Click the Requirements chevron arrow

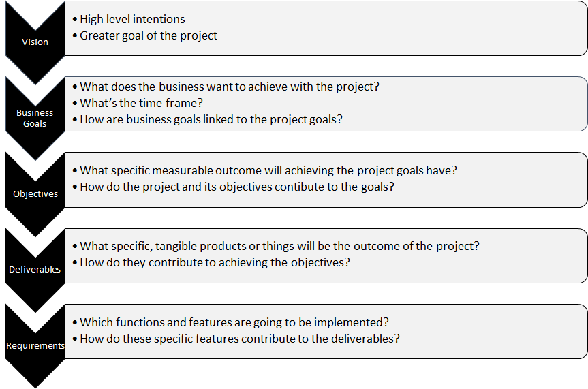click(35, 345)
